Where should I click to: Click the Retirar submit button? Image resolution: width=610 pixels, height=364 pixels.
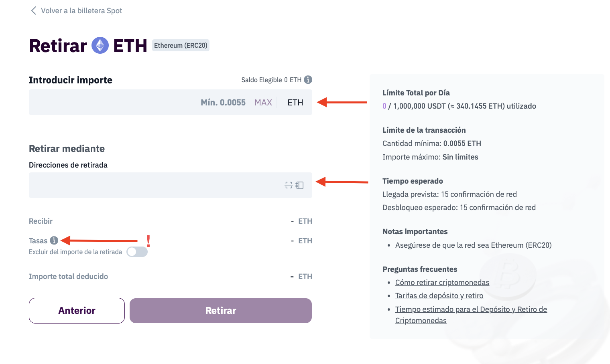click(220, 311)
